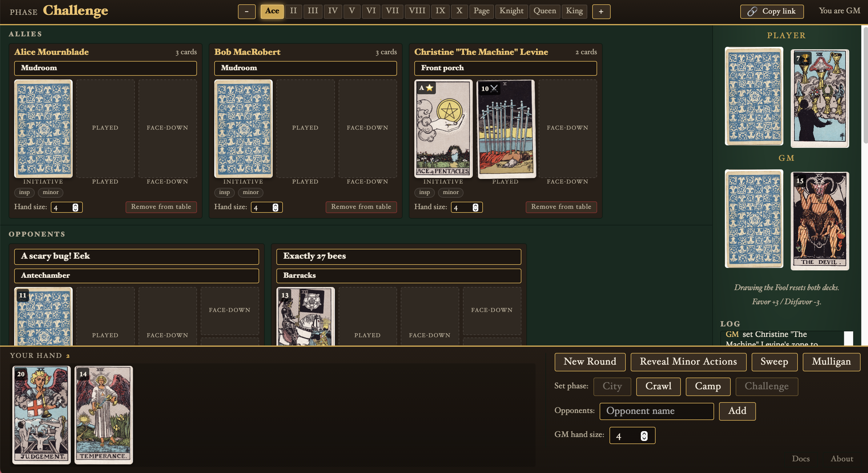Adjust Bob's hand size stepper
868x473 pixels.
click(x=275, y=207)
